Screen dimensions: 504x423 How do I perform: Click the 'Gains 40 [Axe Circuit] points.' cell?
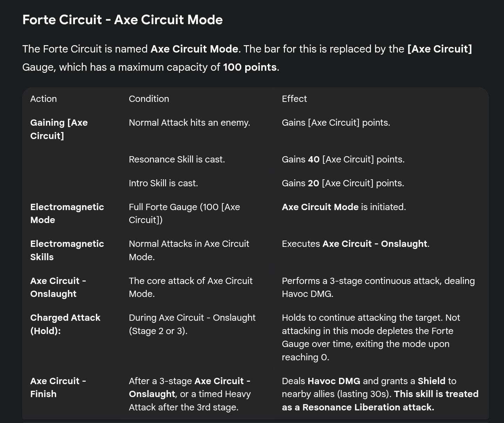click(343, 159)
